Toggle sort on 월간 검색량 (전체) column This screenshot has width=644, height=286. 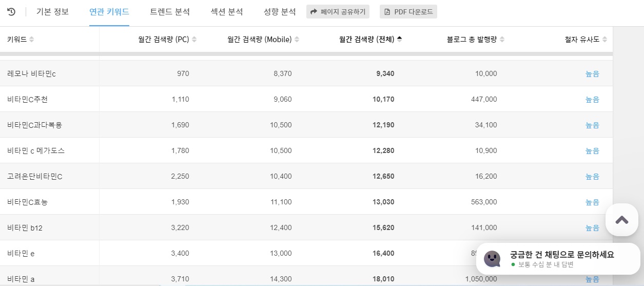tap(399, 40)
